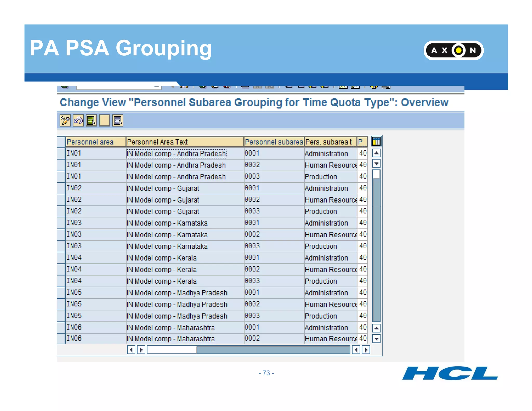Viewport: 532px width, 411px height.
Task: Click 'IN Model comp - Karnataka' in Administration row
Action: point(185,223)
